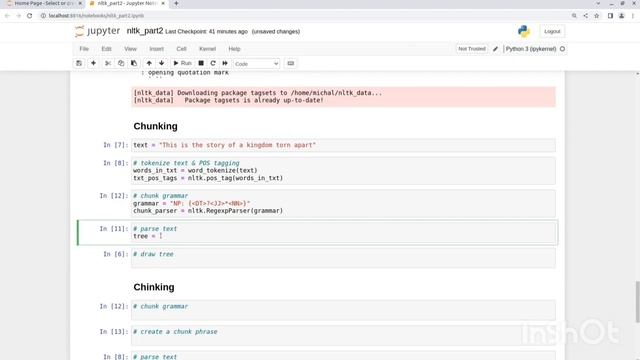This screenshot has width=640, height=360.
Task: Click cell In [8] tokenize text code
Action: coord(343,171)
